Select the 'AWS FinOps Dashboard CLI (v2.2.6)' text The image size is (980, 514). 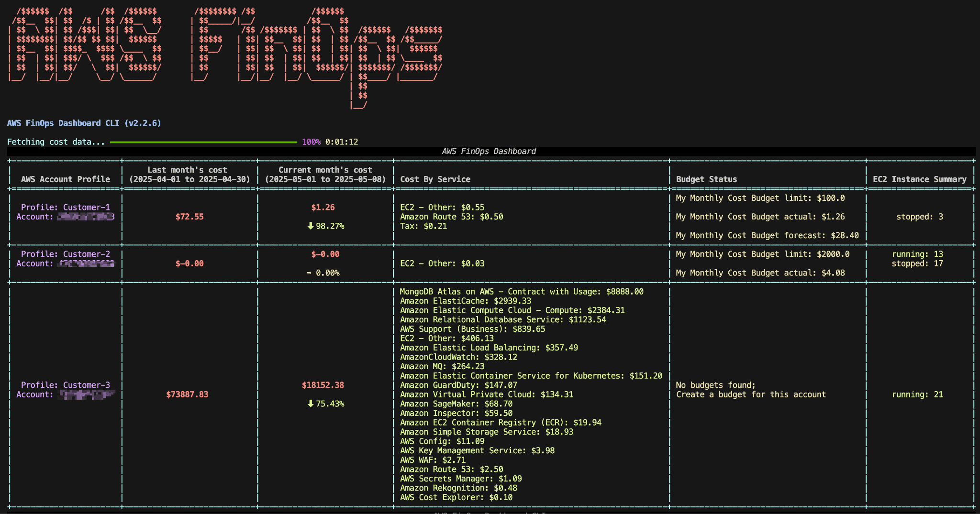(x=84, y=123)
